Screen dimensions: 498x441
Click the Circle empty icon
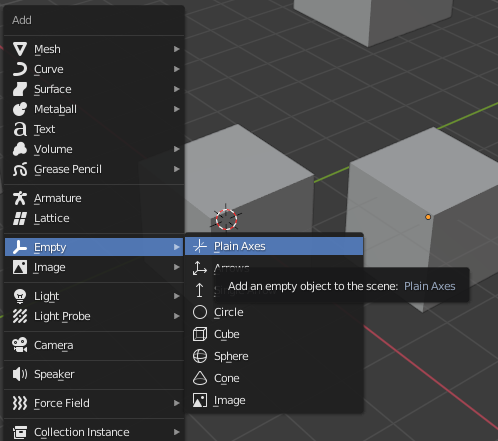pos(200,312)
